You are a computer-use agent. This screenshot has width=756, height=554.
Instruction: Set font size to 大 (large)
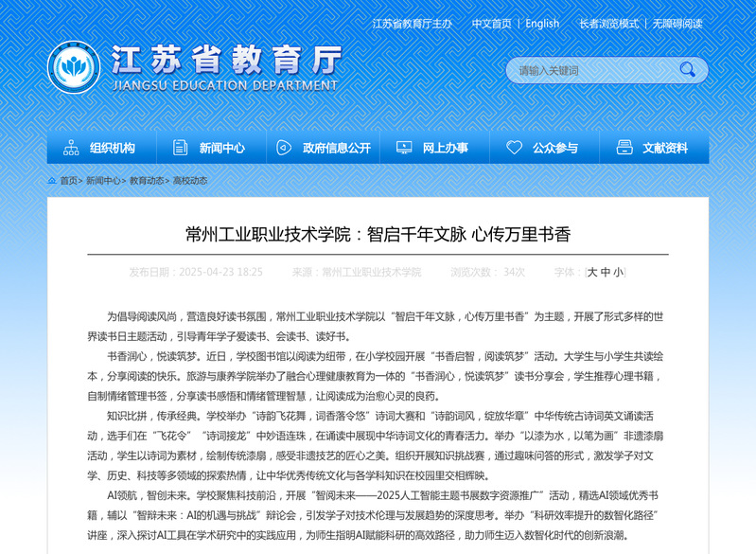(592, 272)
